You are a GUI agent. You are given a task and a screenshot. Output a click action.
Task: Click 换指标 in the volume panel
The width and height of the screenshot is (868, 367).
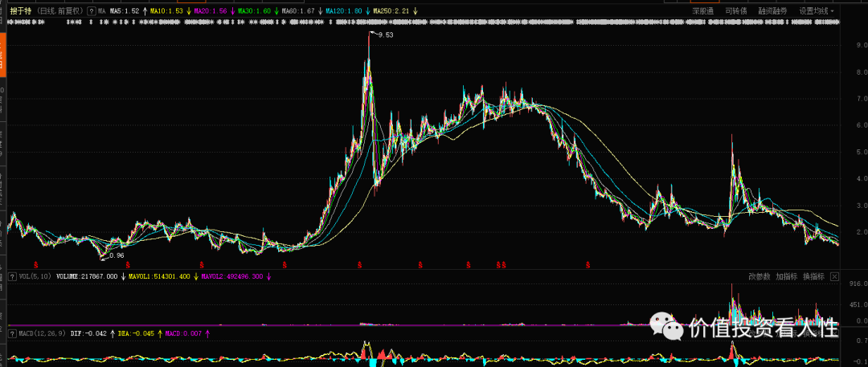[813, 277]
